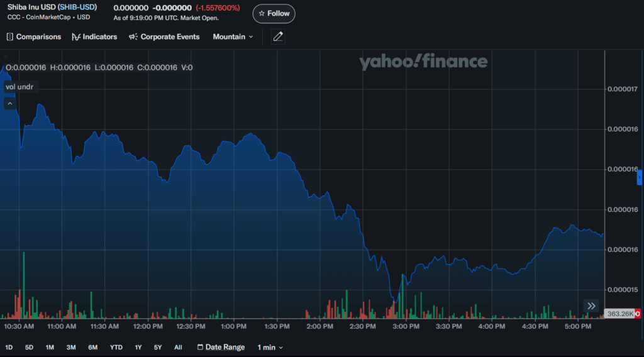Select the 5Y time range

[158, 347]
